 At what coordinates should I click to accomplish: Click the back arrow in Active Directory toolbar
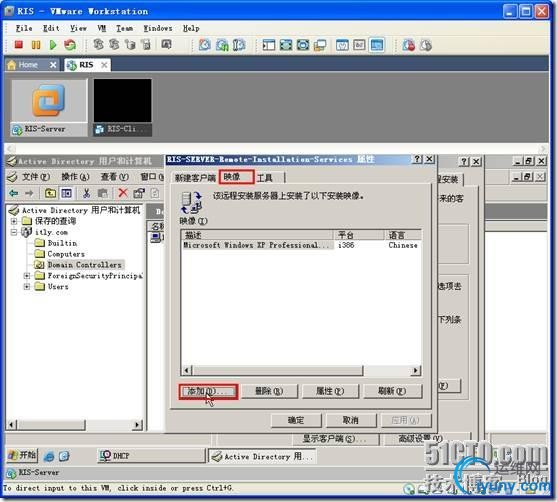tap(13, 193)
